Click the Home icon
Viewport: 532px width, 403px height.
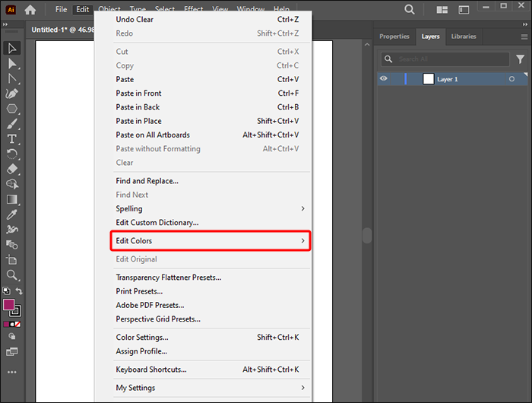point(30,10)
